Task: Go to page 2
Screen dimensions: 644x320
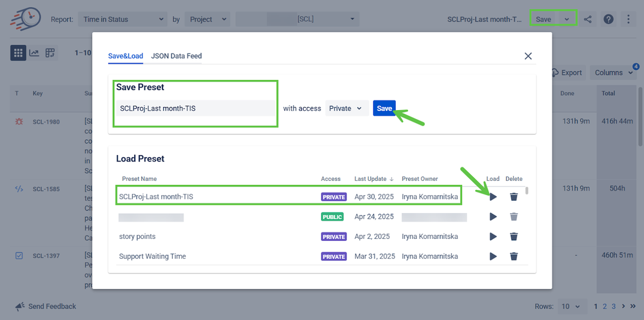Action: [x=605, y=306]
